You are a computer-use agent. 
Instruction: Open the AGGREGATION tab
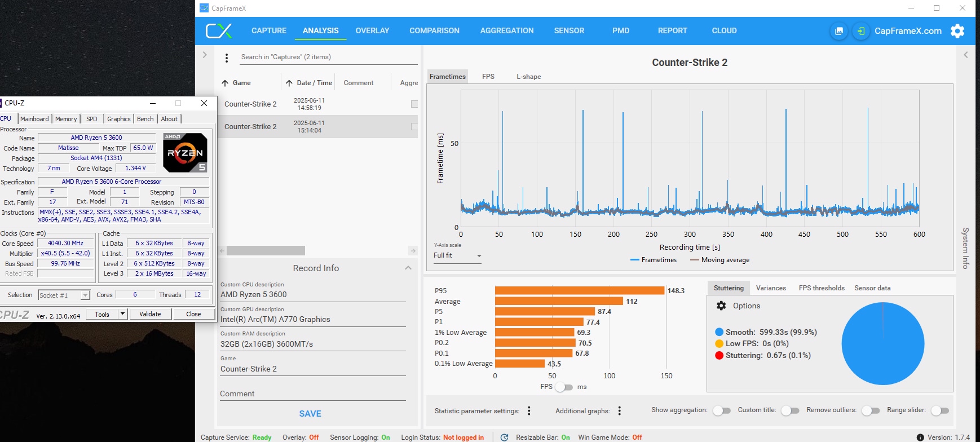coord(507,31)
